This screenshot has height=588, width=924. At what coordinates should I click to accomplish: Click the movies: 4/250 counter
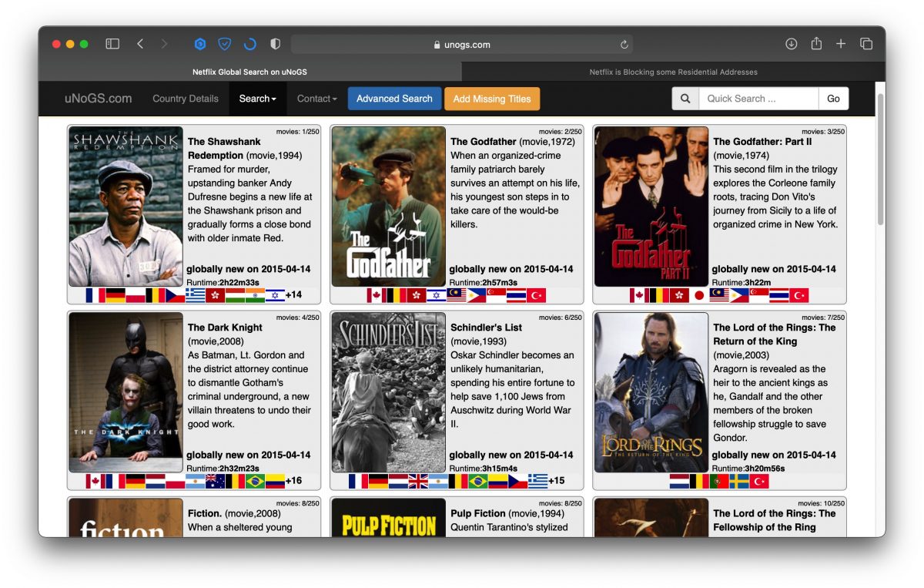pos(299,318)
